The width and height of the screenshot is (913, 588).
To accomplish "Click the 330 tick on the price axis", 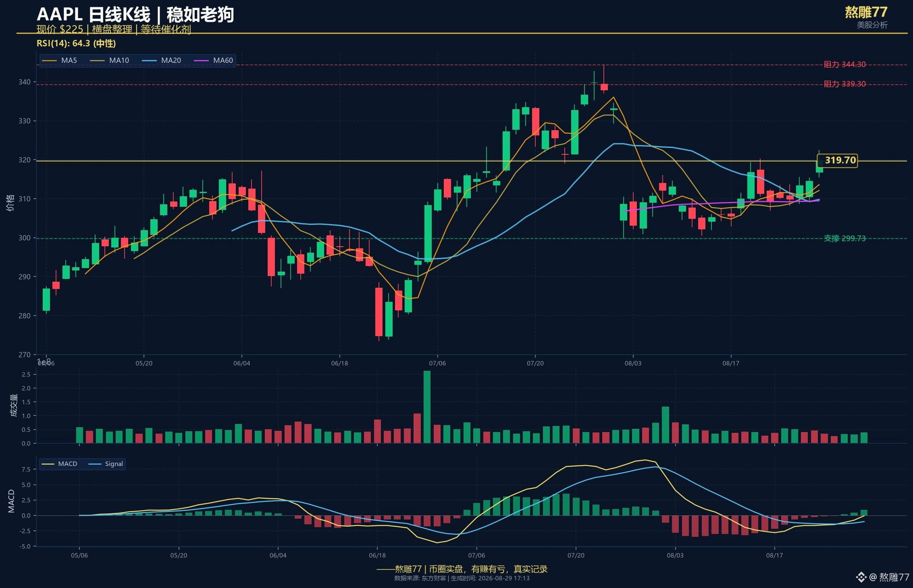I will point(24,121).
